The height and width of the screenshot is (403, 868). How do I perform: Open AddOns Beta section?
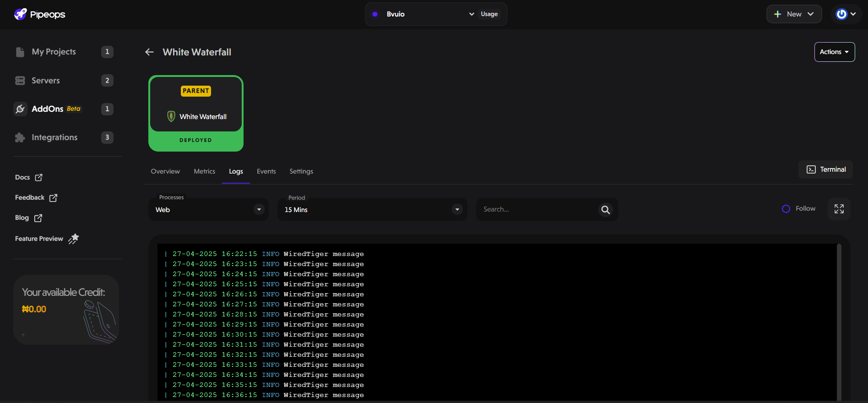56,109
